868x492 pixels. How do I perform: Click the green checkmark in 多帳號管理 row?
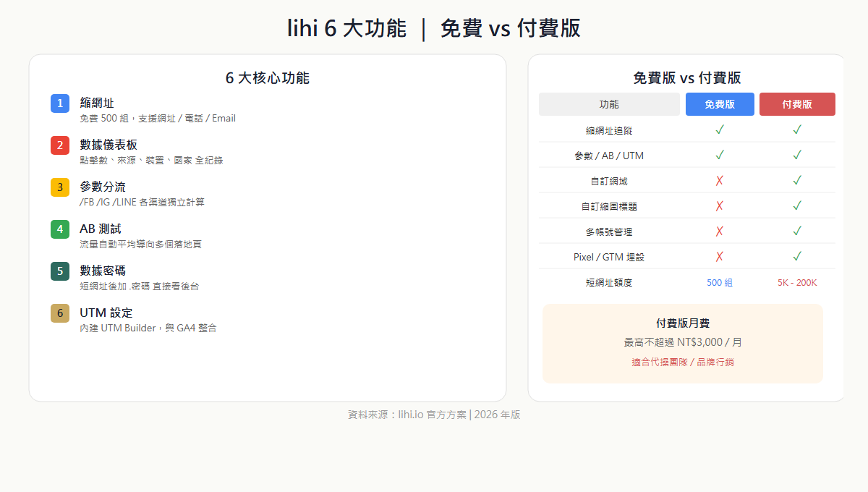(x=797, y=232)
